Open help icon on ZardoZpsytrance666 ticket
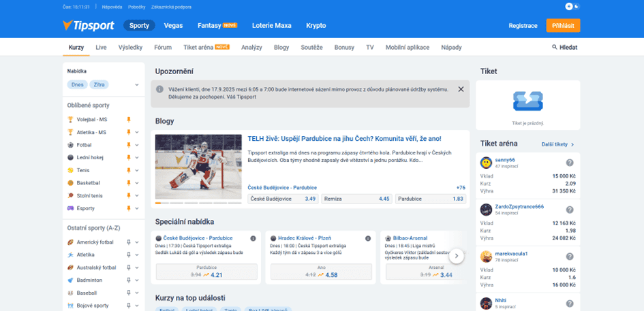Viewport: 644px width, 311px height. tap(570, 210)
